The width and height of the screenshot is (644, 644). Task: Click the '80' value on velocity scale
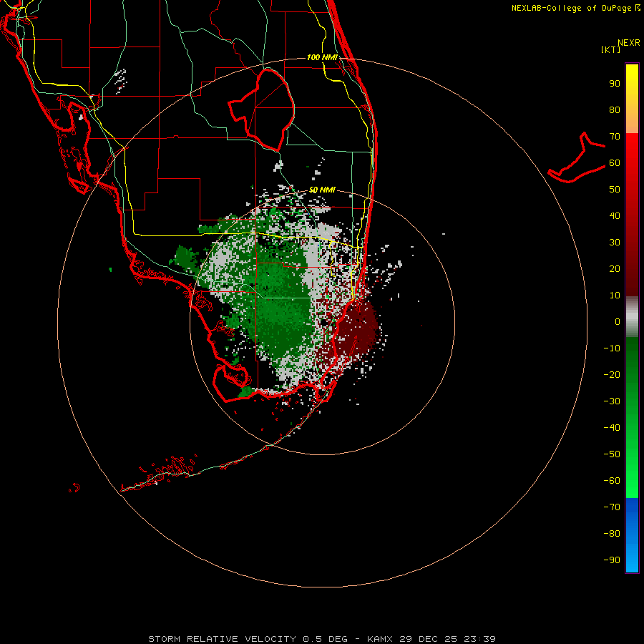click(x=615, y=110)
